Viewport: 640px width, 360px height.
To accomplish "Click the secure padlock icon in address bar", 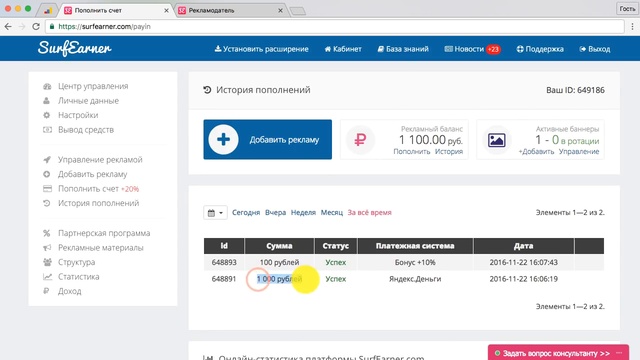I will [x=52, y=27].
